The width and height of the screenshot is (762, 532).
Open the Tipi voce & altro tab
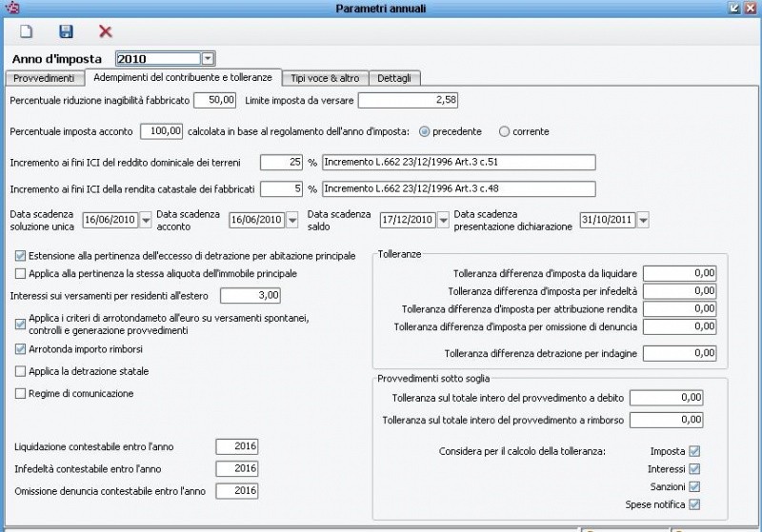pos(325,78)
